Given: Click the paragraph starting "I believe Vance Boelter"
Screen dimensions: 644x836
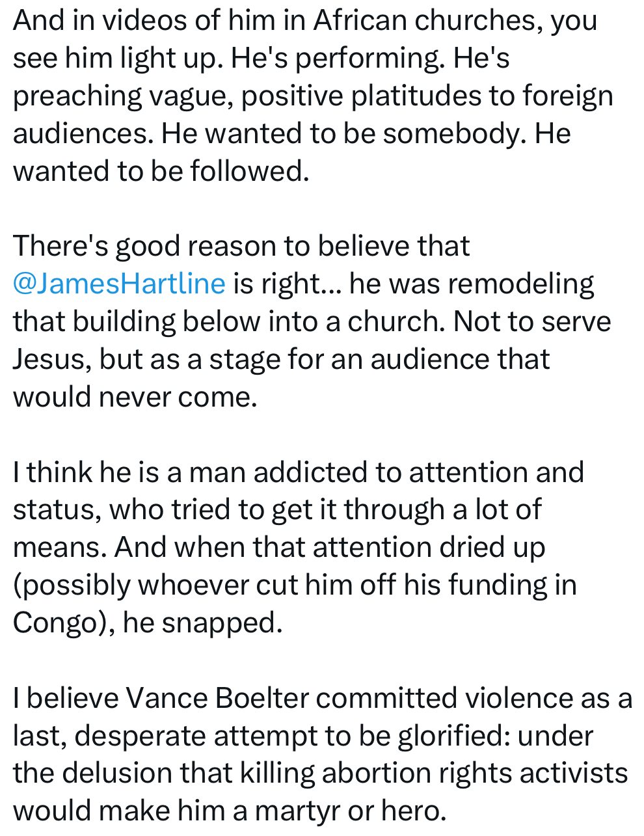Looking at the screenshot, I should pyautogui.click(x=322, y=755).
